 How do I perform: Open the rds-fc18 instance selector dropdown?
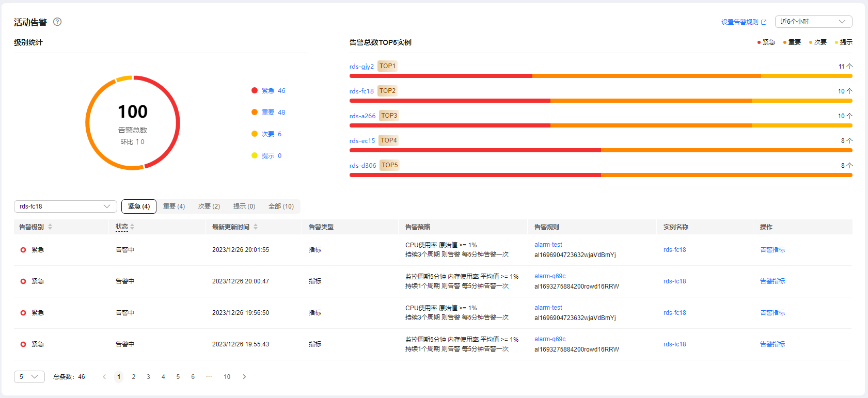point(65,206)
